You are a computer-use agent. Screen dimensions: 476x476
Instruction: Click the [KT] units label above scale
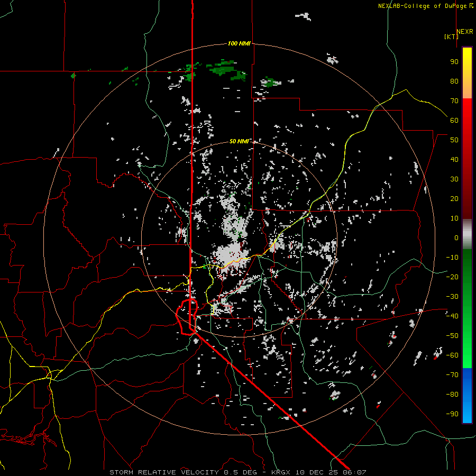tap(451, 36)
